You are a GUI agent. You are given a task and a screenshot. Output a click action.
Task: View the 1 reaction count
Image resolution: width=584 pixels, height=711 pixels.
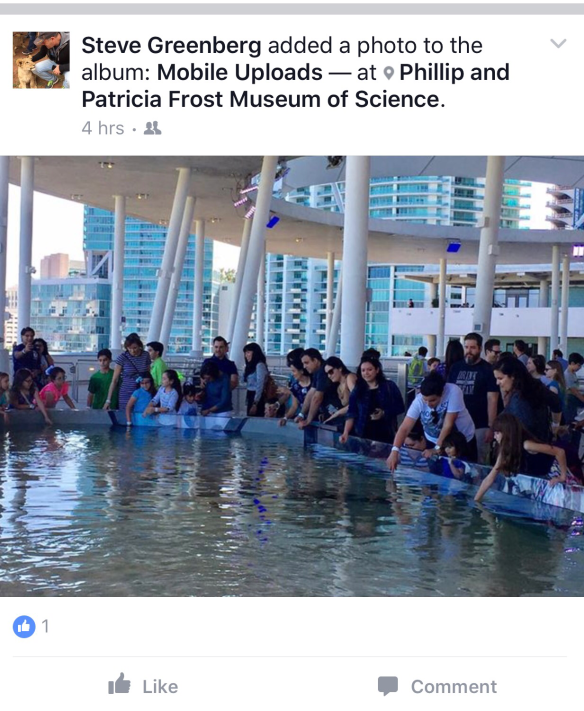[x=45, y=627]
